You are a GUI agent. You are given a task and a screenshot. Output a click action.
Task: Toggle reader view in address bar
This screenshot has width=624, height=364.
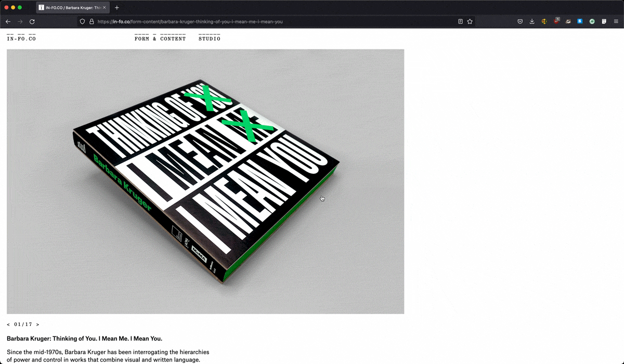click(460, 22)
